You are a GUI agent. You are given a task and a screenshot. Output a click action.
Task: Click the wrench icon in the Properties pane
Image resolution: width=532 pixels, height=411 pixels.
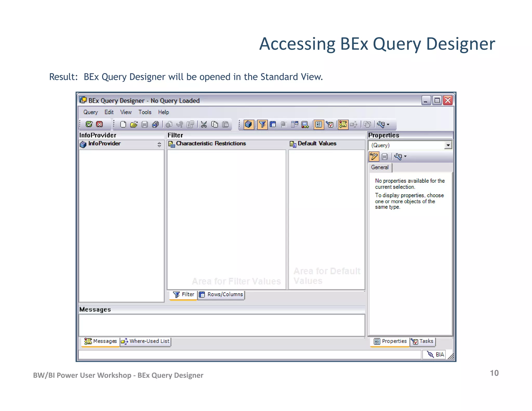coord(398,157)
